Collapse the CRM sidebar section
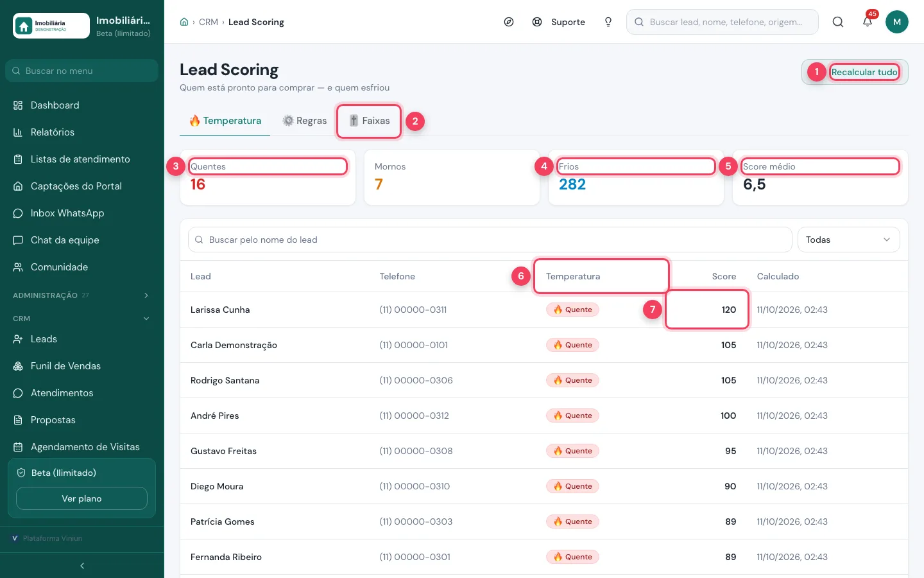This screenshot has width=924, height=578. (82, 319)
